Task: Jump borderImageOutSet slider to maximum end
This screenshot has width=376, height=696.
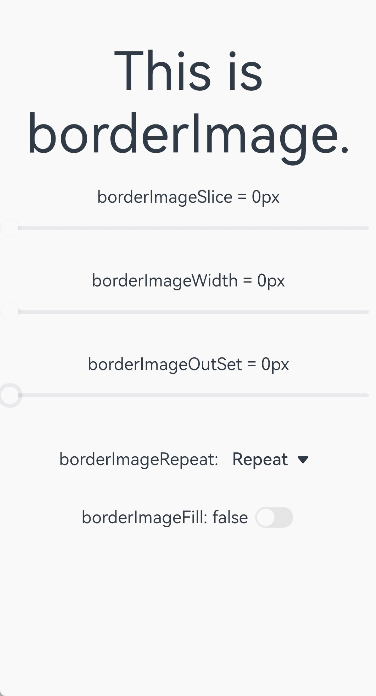Action: coord(368,395)
